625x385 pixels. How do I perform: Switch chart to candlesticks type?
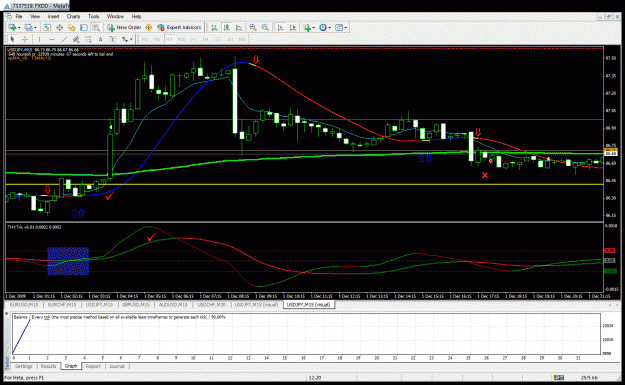[x=226, y=28]
